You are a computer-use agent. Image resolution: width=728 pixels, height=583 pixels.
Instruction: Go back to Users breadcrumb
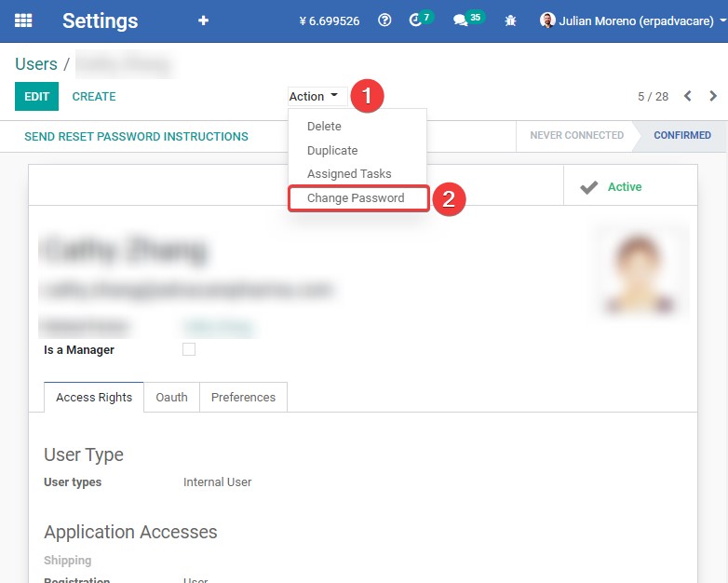pyautogui.click(x=36, y=64)
